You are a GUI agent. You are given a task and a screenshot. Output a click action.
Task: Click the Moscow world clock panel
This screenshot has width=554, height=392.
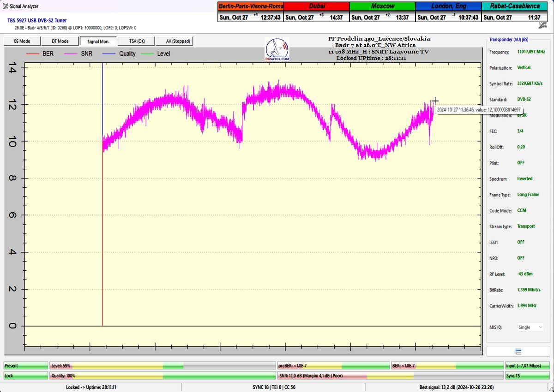pos(382,12)
